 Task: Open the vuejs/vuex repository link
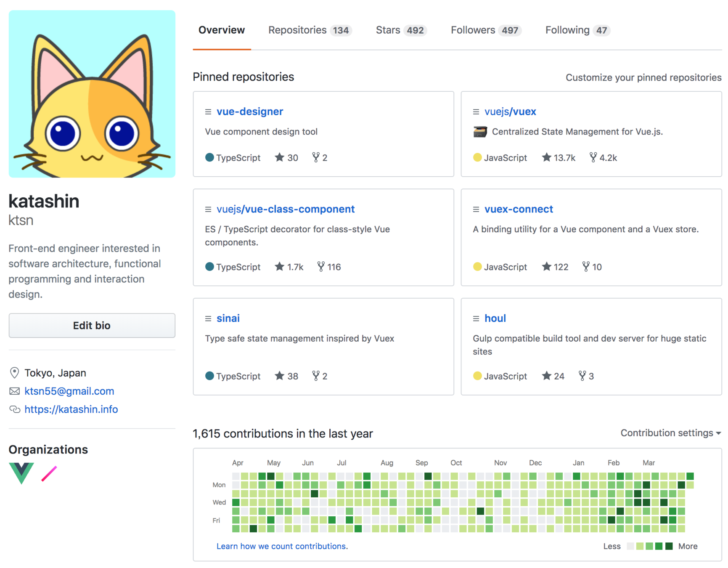[x=510, y=111]
